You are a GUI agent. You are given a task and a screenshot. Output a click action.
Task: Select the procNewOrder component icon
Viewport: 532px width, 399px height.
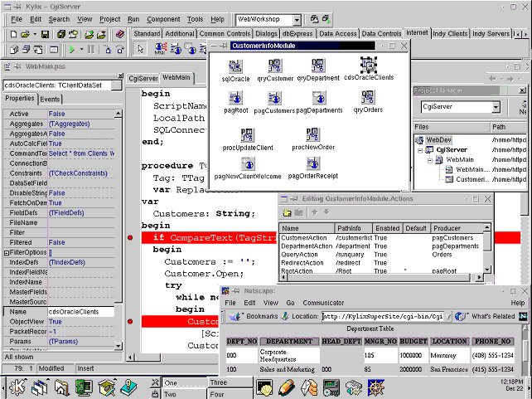point(312,134)
